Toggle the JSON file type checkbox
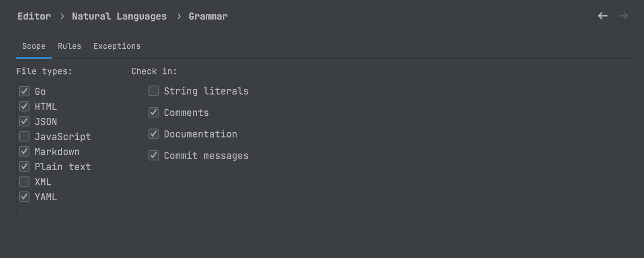Viewport: 644px width, 258px height. tap(25, 121)
